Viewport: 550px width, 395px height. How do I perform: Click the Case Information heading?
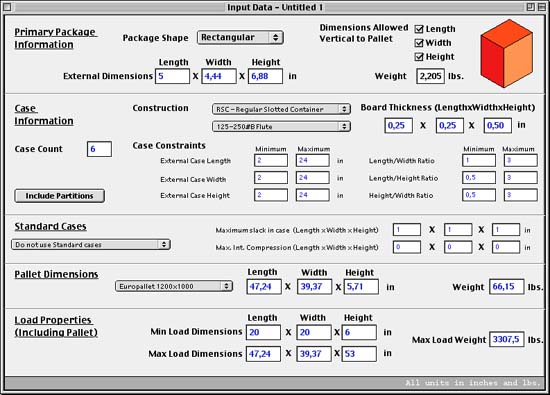[x=44, y=115]
